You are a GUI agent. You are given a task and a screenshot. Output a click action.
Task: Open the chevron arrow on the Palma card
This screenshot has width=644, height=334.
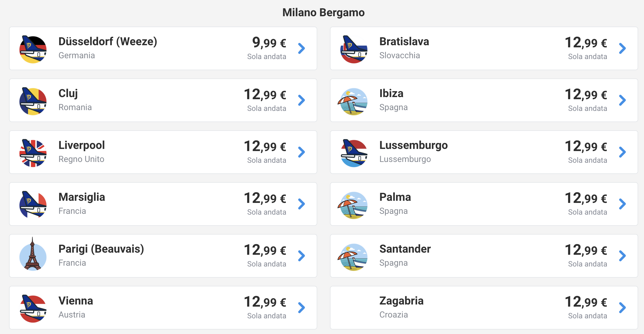(x=622, y=204)
